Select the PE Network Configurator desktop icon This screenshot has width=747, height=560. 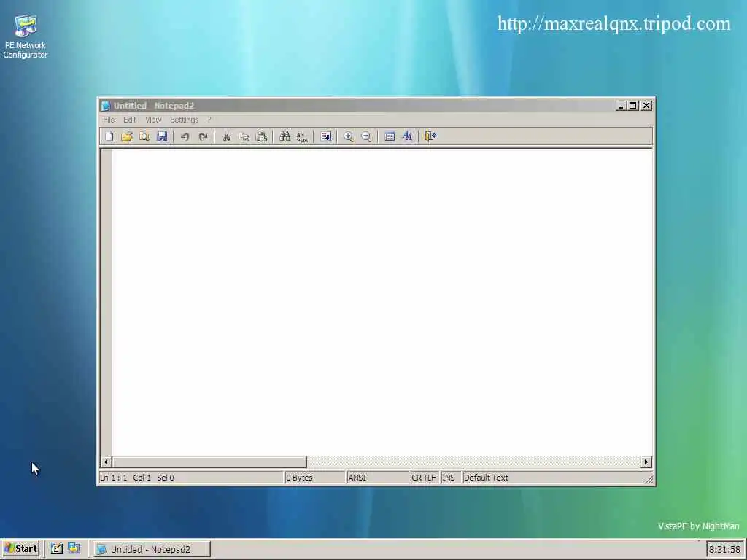tap(26, 36)
